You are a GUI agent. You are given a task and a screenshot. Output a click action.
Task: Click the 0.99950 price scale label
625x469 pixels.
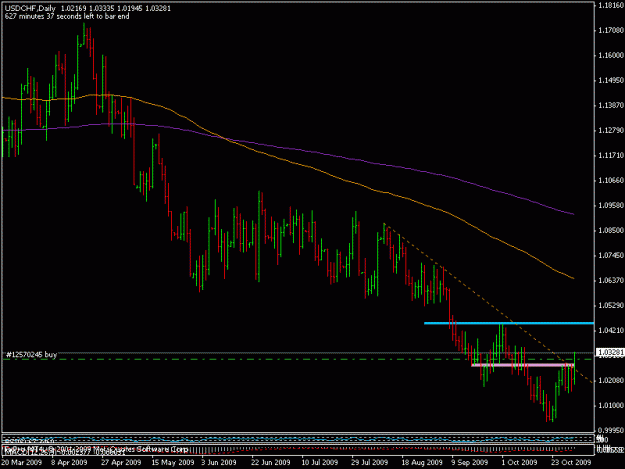coord(611,431)
